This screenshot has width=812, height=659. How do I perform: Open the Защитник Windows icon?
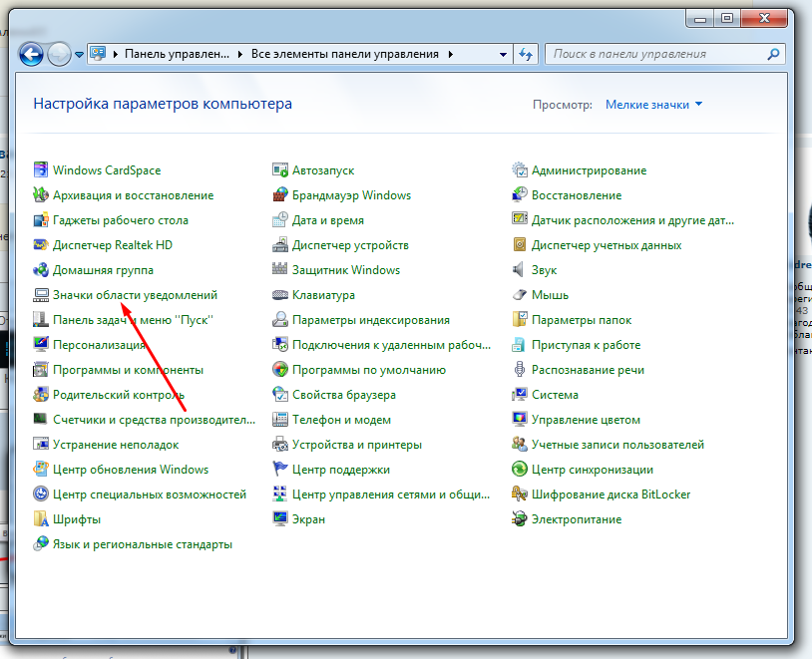click(x=280, y=270)
